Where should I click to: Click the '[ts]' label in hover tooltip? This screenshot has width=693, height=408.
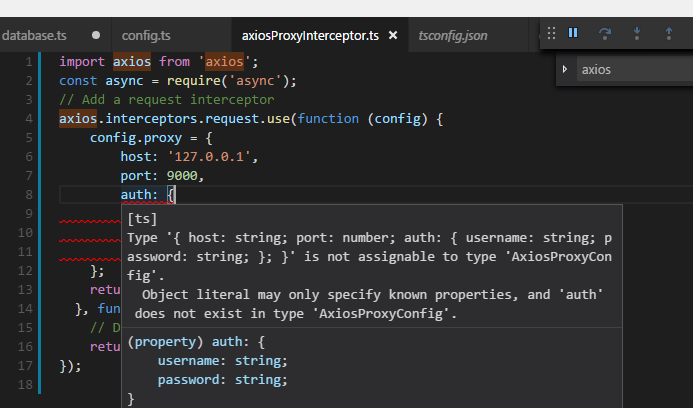coord(142,219)
